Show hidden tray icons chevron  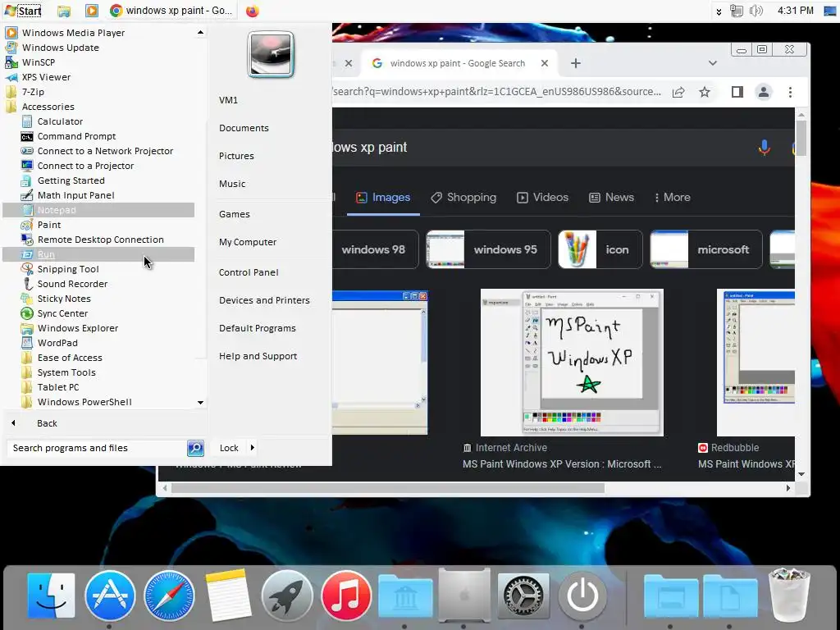point(719,11)
